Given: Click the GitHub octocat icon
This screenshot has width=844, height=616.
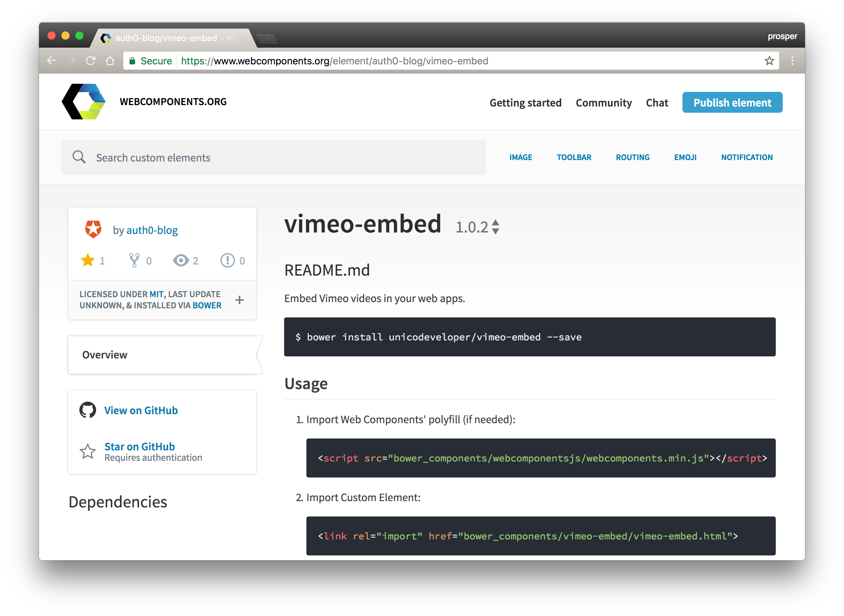Looking at the screenshot, I should coord(88,410).
